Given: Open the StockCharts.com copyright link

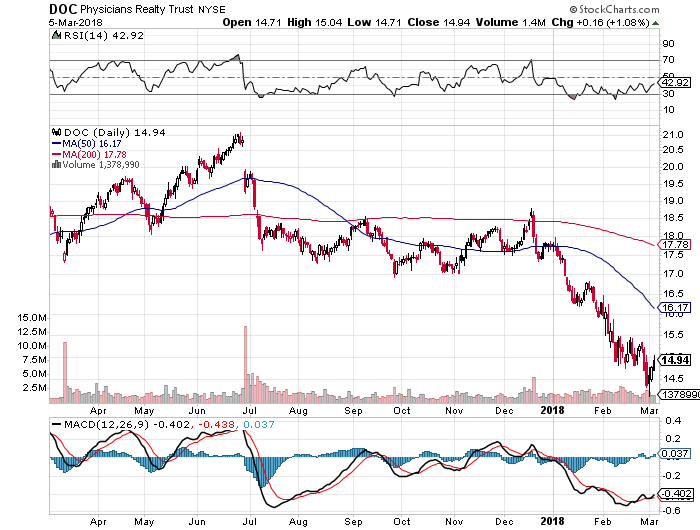Looking at the screenshot, I should (614, 9).
